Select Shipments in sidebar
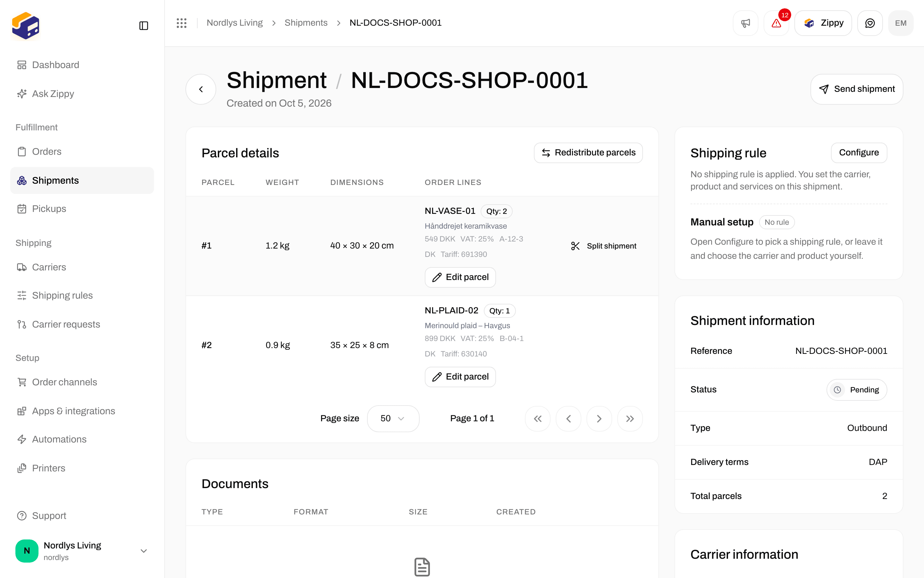 click(x=82, y=180)
